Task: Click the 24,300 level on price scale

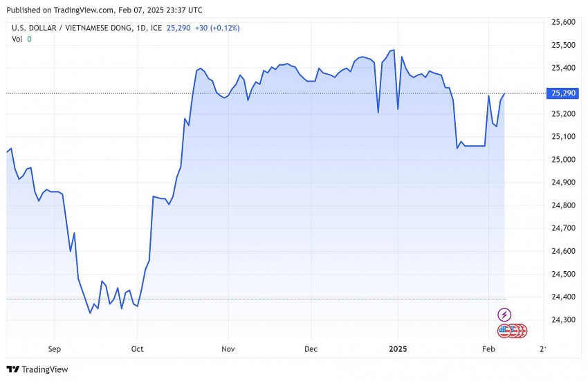Action: pos(562,320)
